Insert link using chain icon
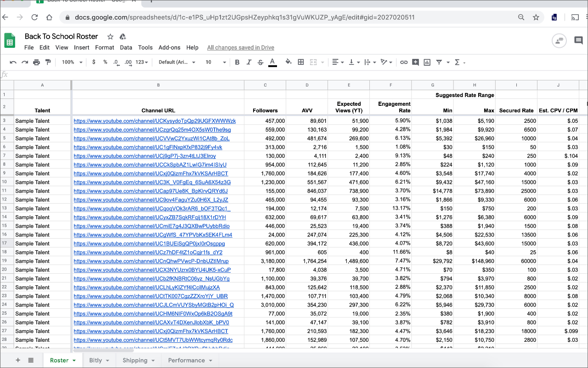 coord(404,62)
